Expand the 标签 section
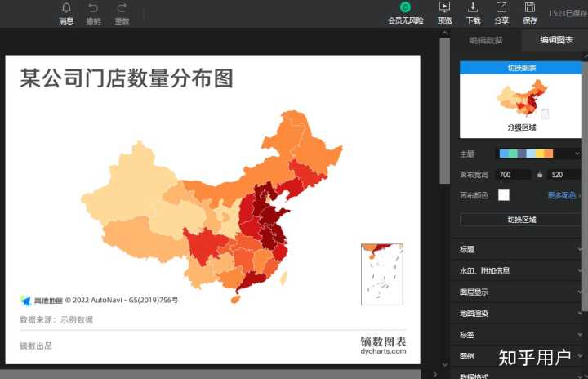This screenshot has height=379, width=588. point(519,335)
